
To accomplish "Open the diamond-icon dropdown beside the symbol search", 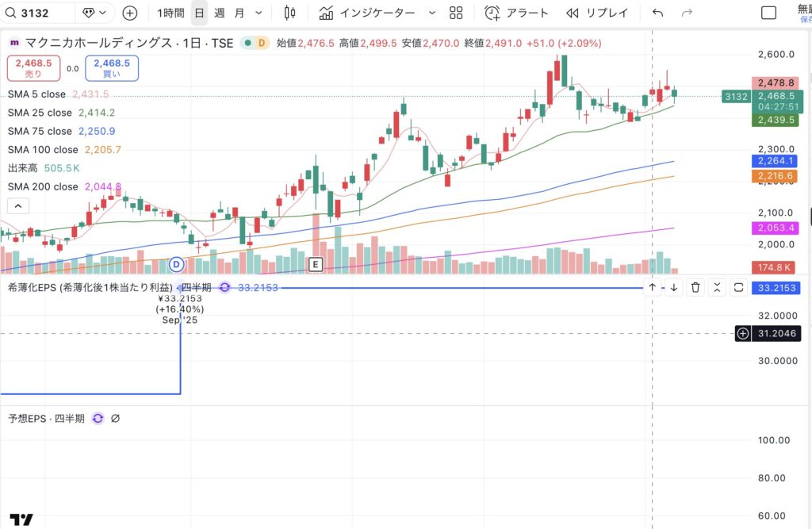I will pyautogui.click(x=97, y=13).
